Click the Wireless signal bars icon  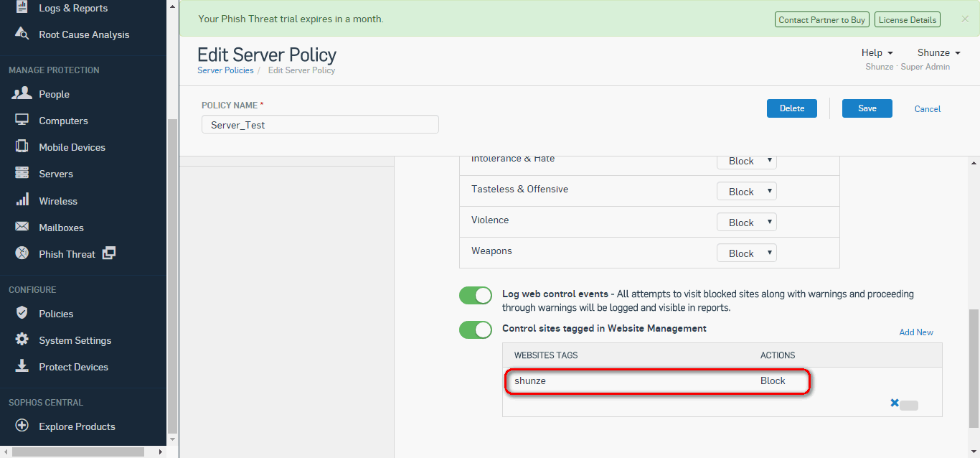(22, 200)
